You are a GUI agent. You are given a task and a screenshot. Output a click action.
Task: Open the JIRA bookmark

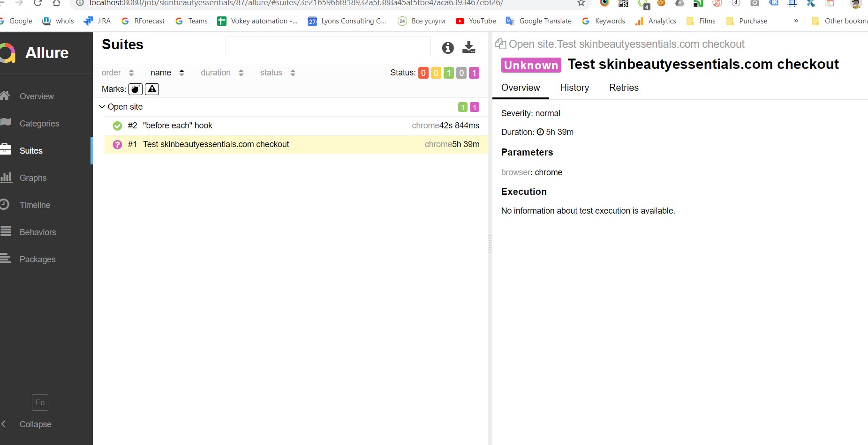(97, 21)
